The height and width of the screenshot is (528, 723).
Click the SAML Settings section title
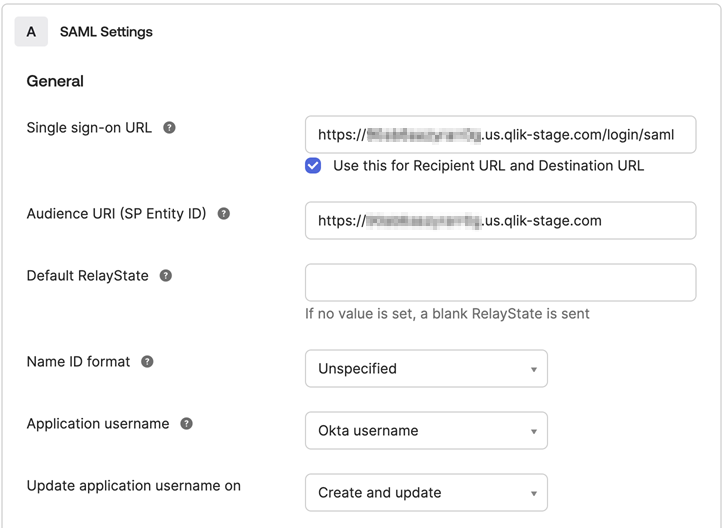click(x=106, y=32)
